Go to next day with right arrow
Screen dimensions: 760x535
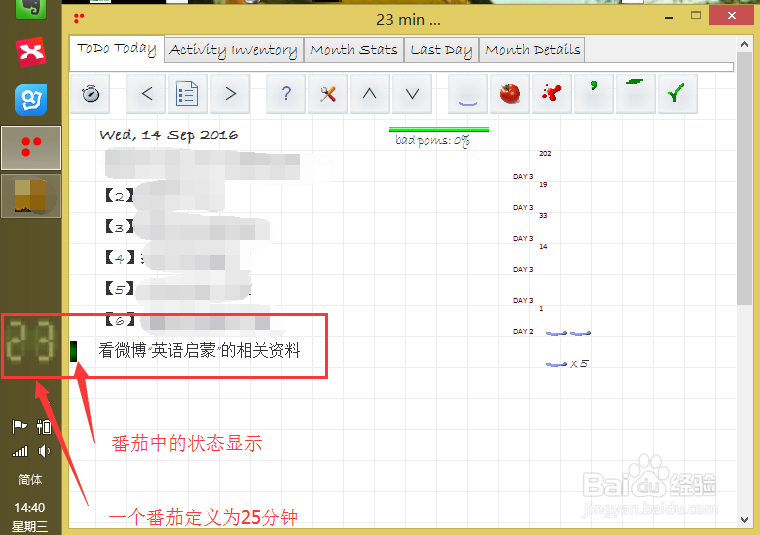point(230,94)
